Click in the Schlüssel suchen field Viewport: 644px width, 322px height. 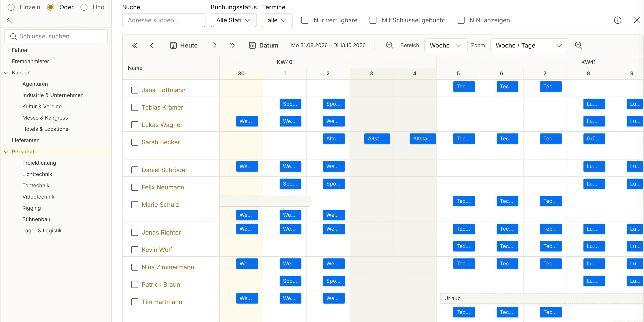[56, 36]
